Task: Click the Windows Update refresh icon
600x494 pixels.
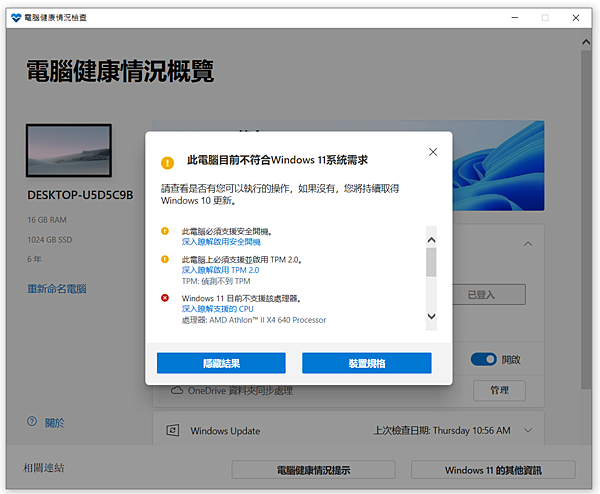Action: point(173,430)
